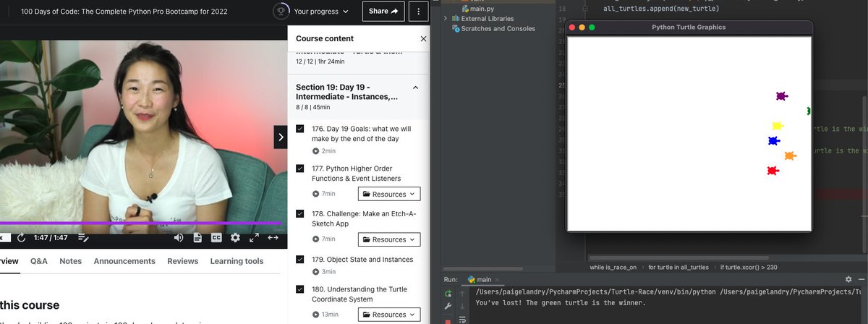The height and width of the screenshot is (324, 868).
Task: Click the red turtle in Turtle Graphics
Action: (x=772, y=171)
